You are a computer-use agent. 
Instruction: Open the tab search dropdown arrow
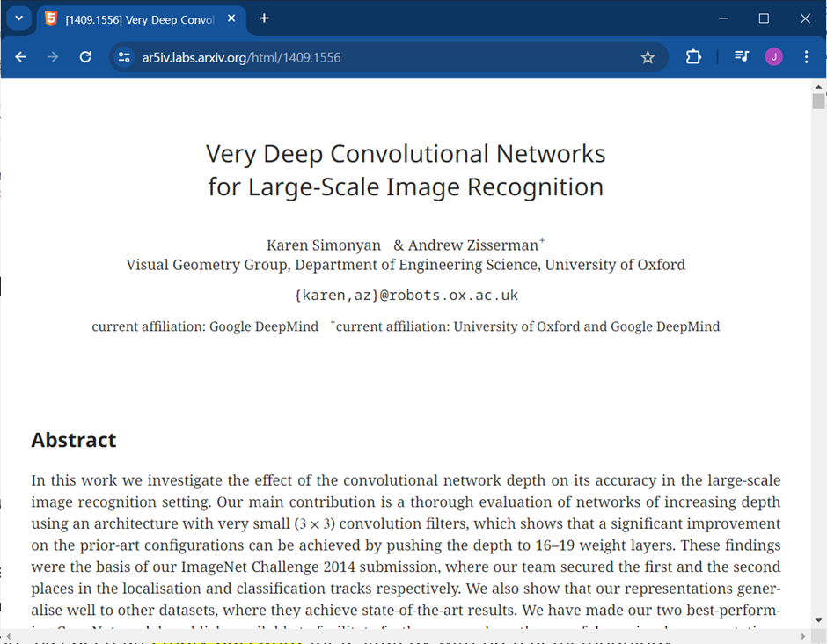pyautogui.click(x=19, y=18)
